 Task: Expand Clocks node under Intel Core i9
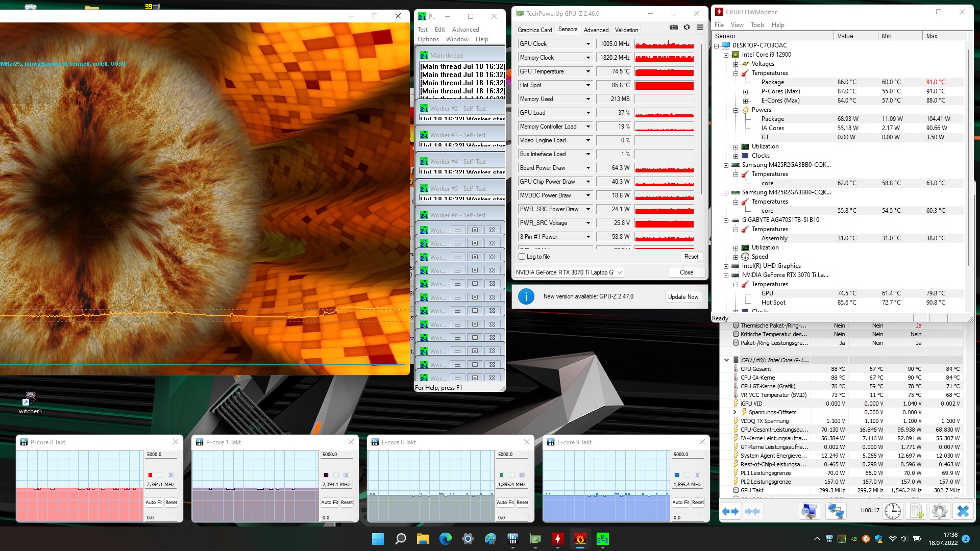coord(736,156)
